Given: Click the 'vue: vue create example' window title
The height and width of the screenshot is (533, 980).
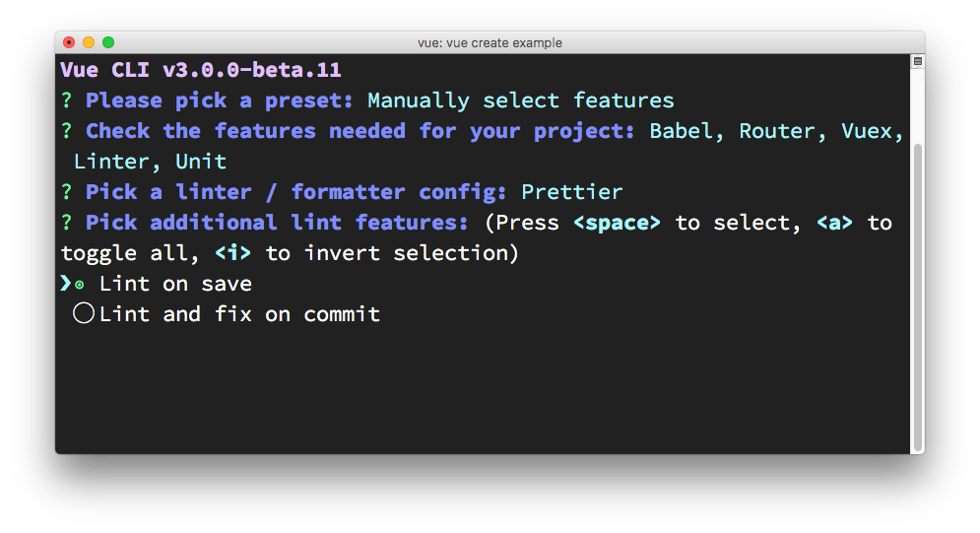Looking at the screenshot, I should pyautogui.click(x=490, y=42).
